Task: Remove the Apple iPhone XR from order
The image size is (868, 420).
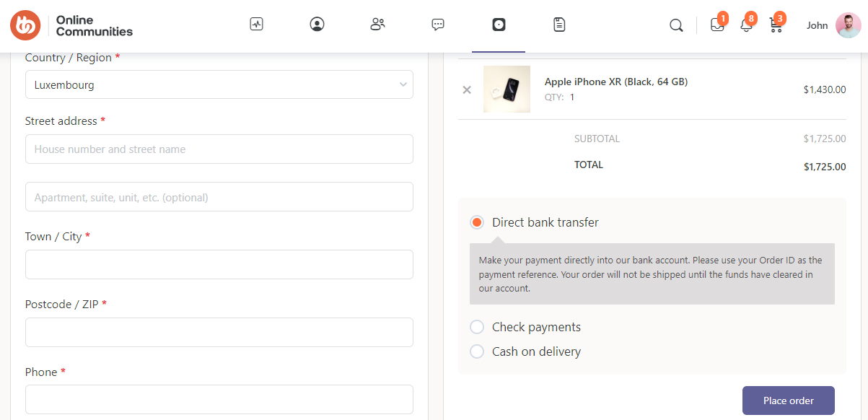Action: pos(466,89)
